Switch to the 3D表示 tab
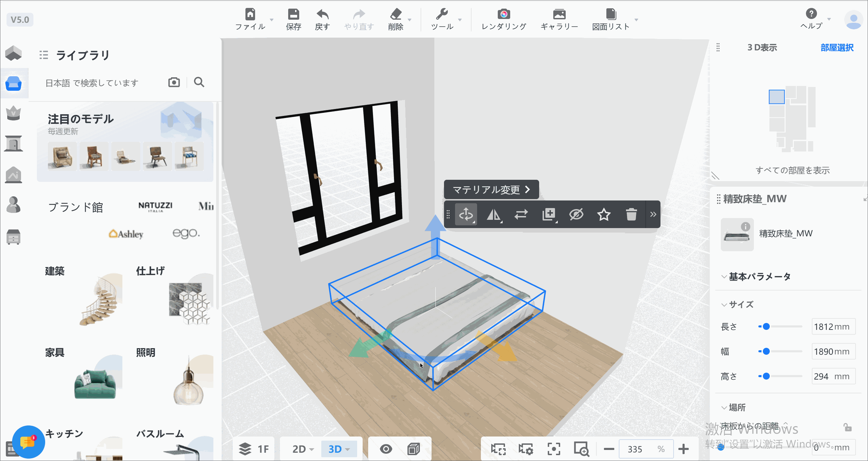The width and height of the screenshot is (868, 461). click(x=762, y=48)
